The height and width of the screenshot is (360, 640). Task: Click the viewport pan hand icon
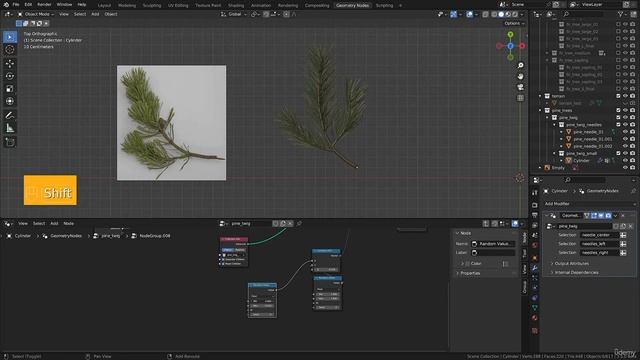click(x=520, y=76)
